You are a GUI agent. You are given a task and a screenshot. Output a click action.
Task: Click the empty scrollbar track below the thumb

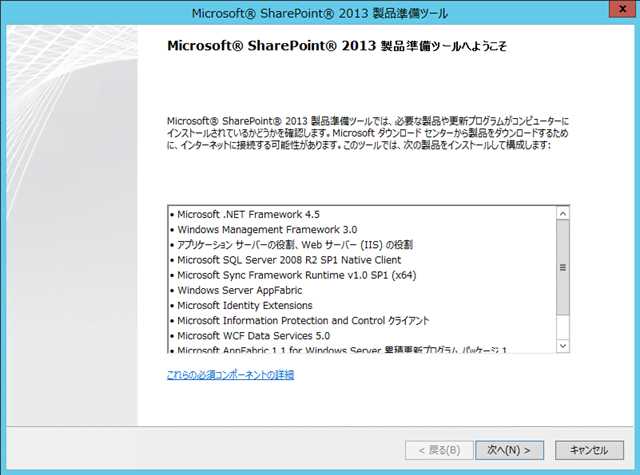pos(563,325)
